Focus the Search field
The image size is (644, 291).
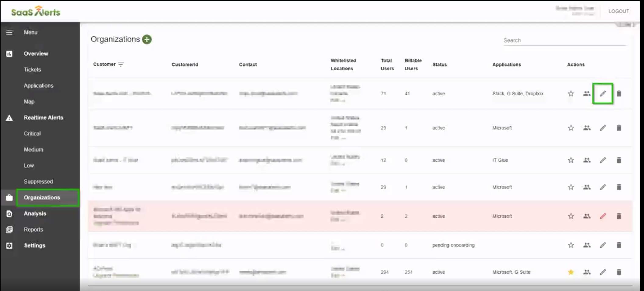pyautogui.click(x=565, y=40)
